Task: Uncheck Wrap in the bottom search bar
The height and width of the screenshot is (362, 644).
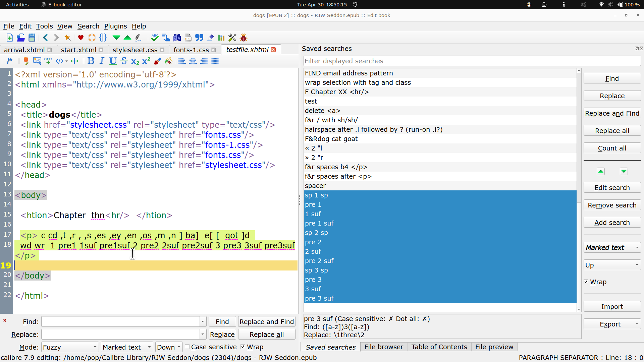Action: click(x=243, y=347)
